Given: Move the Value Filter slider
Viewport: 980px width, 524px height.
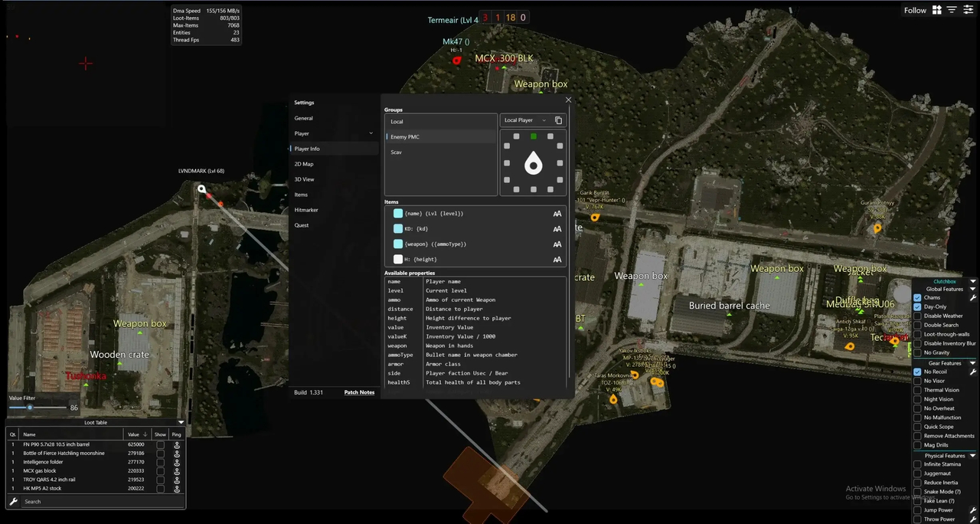Looking at the screenshot, I should pos(30,407).
